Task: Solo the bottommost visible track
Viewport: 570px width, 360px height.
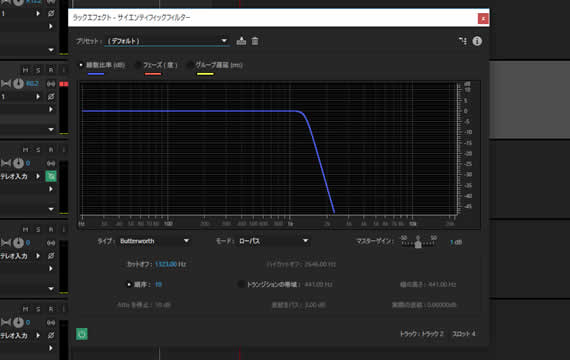Action: (x=38, y=309)
